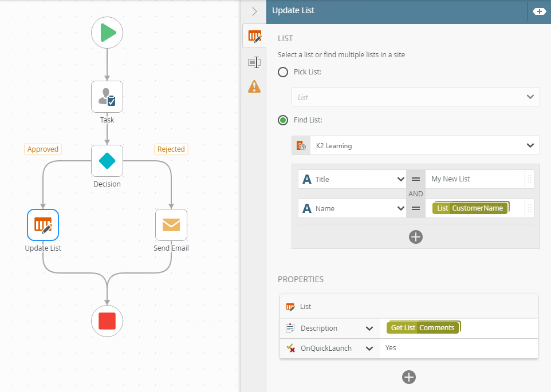This screenshot has height=392, width=551.
Task: Select the Update List step icon
Action: (43, 225)
